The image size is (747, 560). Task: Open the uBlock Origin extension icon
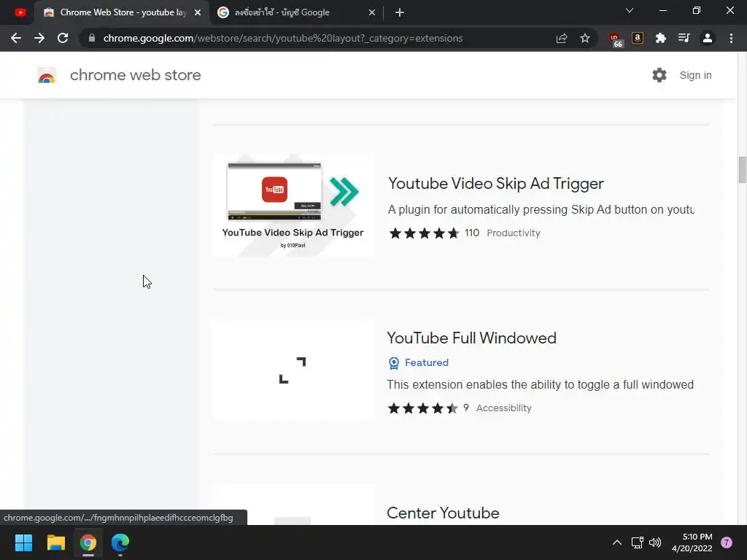pyautogui.click(x=616, y=39)
